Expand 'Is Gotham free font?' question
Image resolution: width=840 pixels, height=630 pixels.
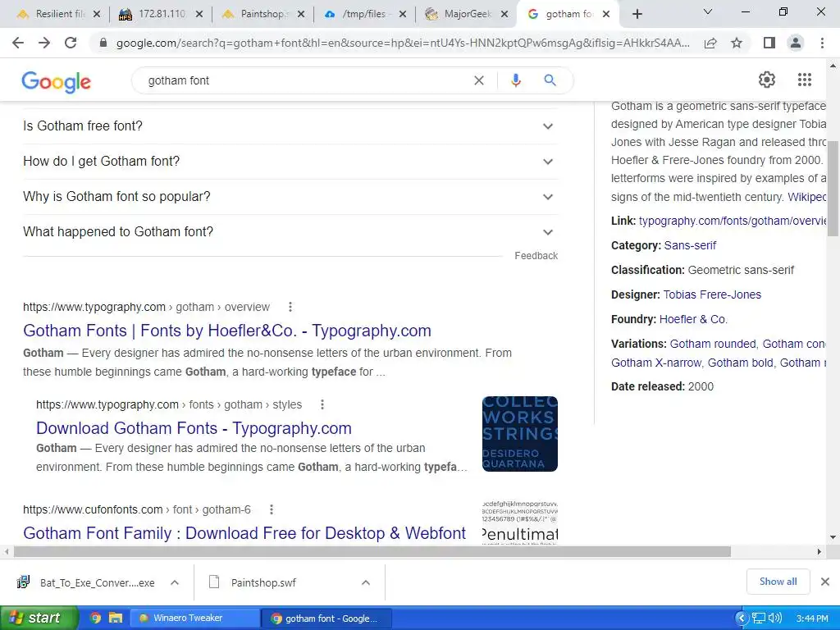tap(290, 126)
